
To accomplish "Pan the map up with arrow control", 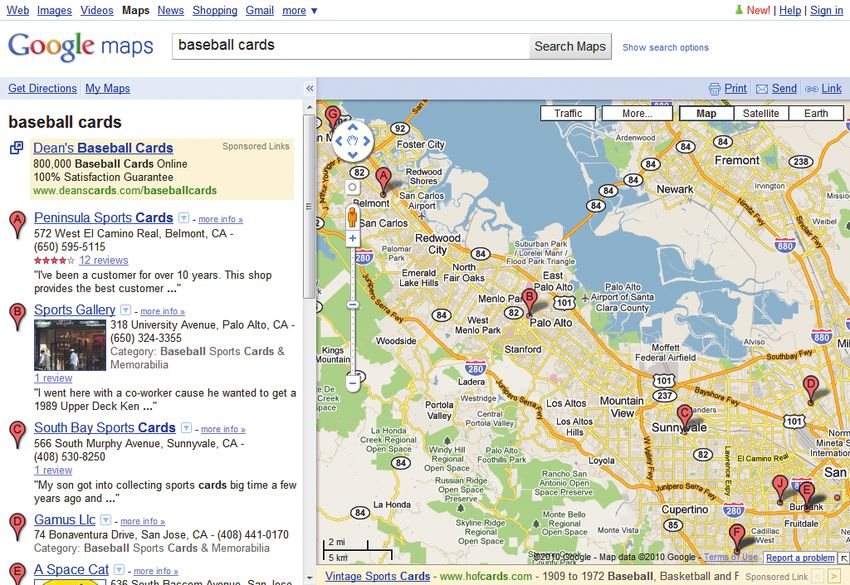I will pyautogui.click(x=353, y=127).
